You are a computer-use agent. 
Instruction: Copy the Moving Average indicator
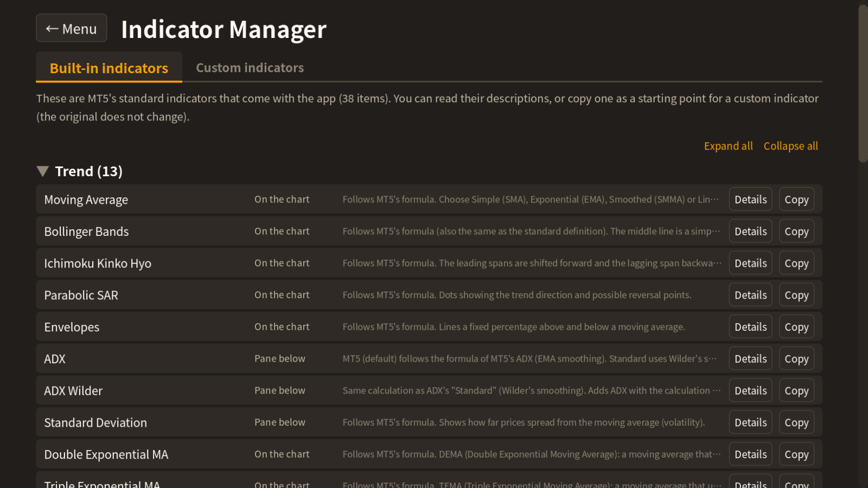click(796, 200)
